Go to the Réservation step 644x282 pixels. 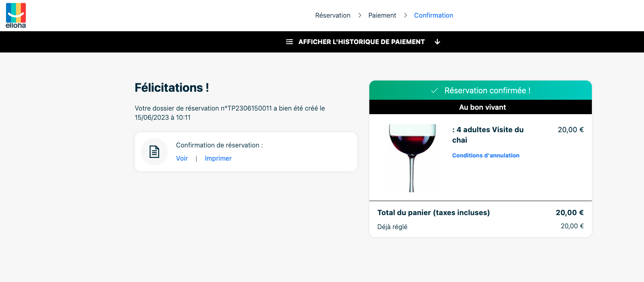(332, 15)
